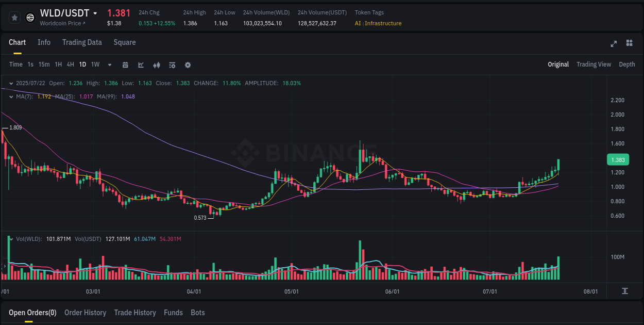Open the Order History tab

(85, 313)
